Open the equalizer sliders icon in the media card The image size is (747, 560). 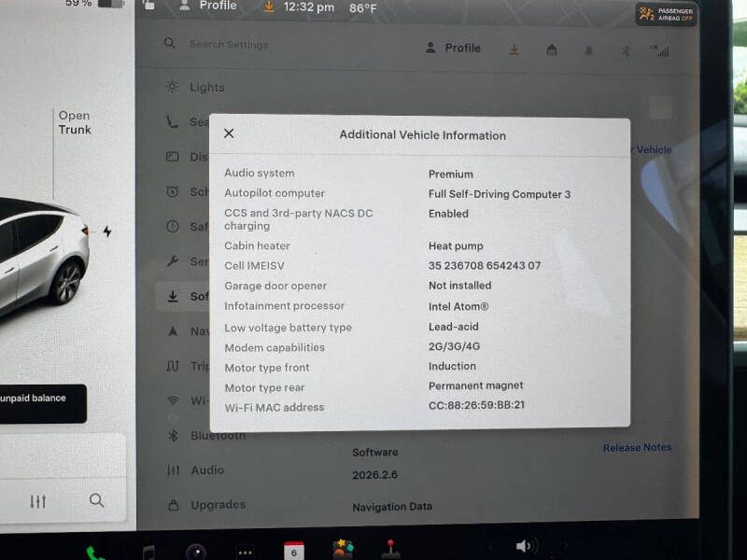38,501
